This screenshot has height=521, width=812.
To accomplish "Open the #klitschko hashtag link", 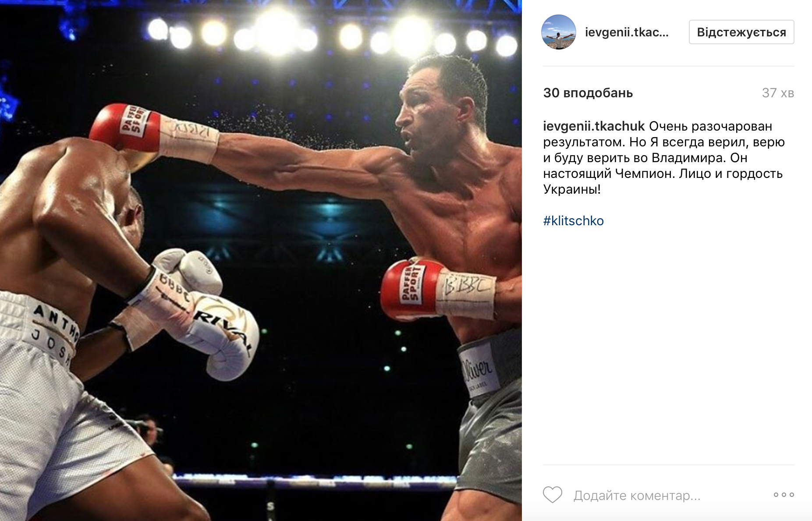I will click(x=573, y=221).
